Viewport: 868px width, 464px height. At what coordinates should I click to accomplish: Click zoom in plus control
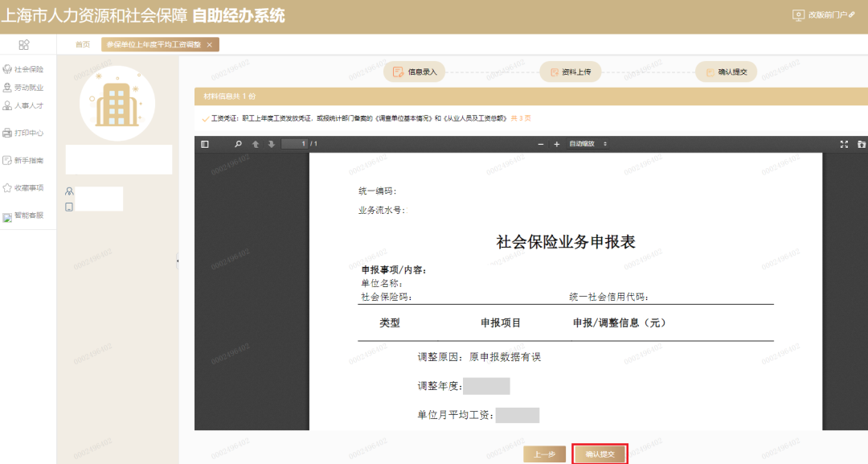coord(555,144)
